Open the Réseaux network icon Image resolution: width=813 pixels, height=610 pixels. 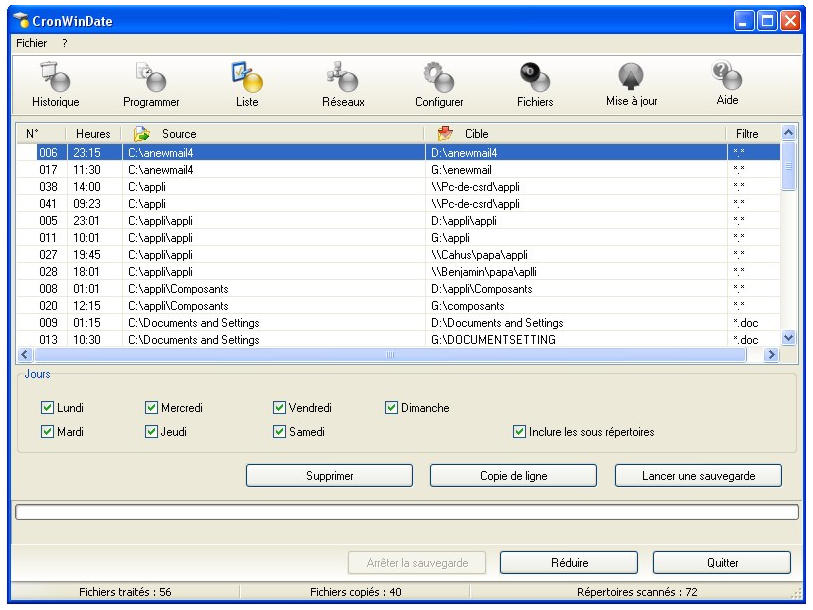pyautogui.click(x=342, y=84)
